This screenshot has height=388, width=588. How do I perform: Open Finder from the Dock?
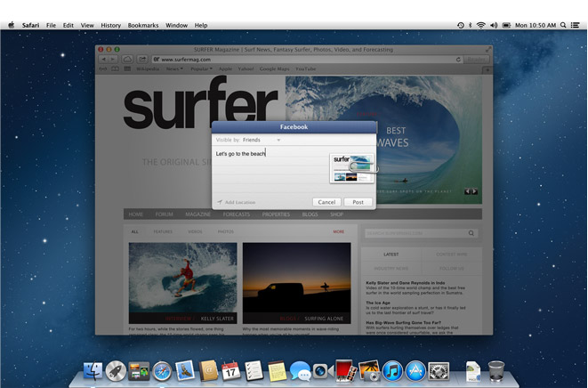tap(93, 371)
